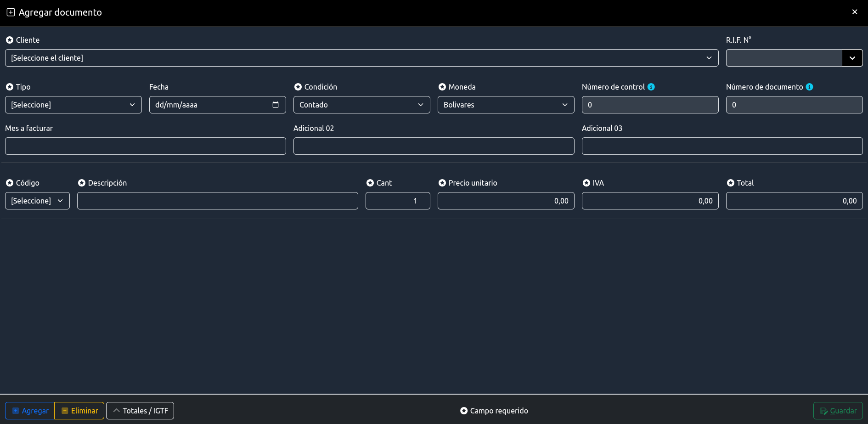The height and width of the screenshot is (424, 868).
Task: Click the info icon beside Número de documento
Action: [x=809, y=87]
